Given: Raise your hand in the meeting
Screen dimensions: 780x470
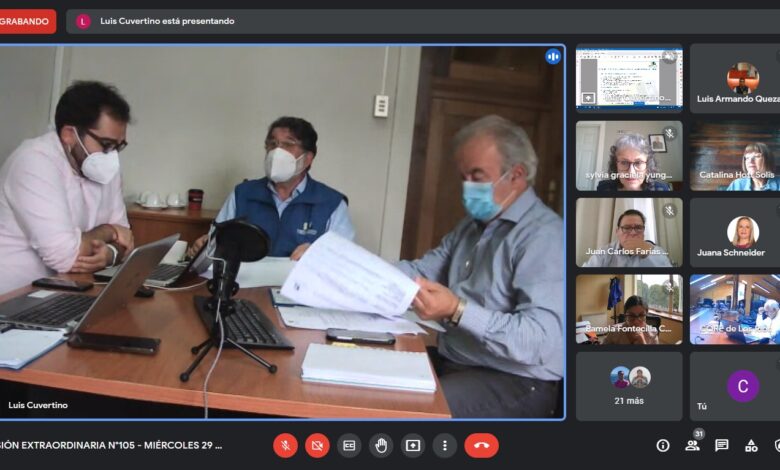Looking at the screenshot, I should click(x=381, y=445).
